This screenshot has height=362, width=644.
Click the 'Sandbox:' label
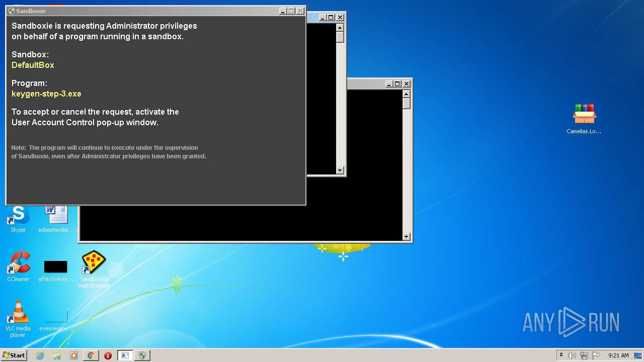[30, 54]
